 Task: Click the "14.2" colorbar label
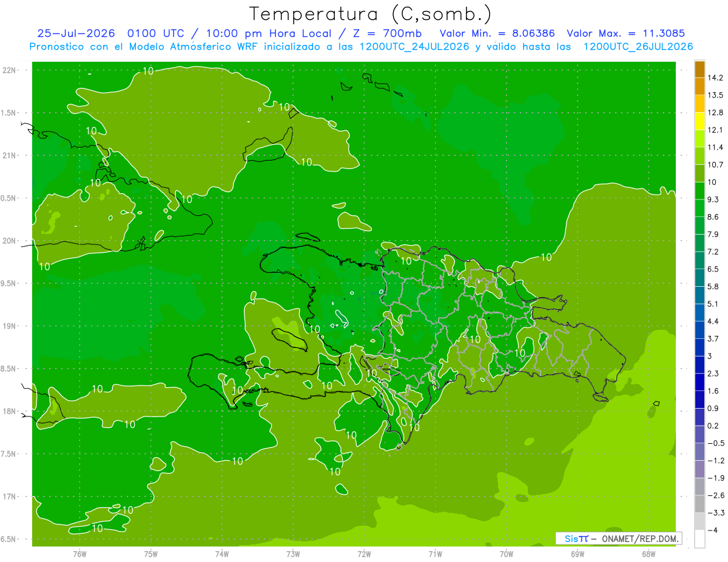(x=715, y=78)
